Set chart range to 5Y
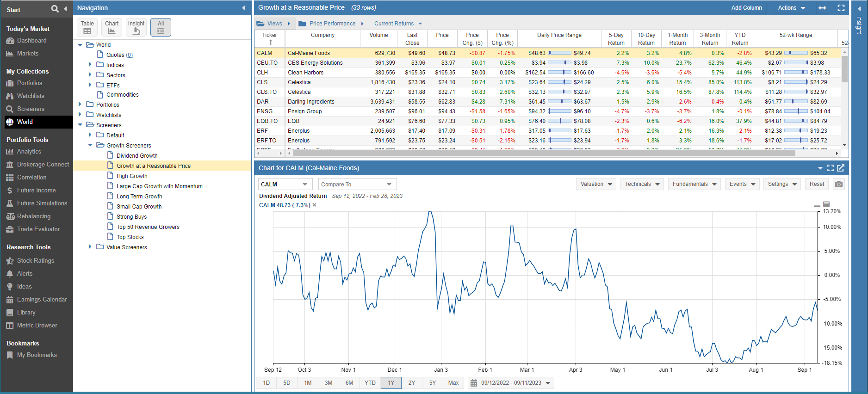 (x=433, y=383)
